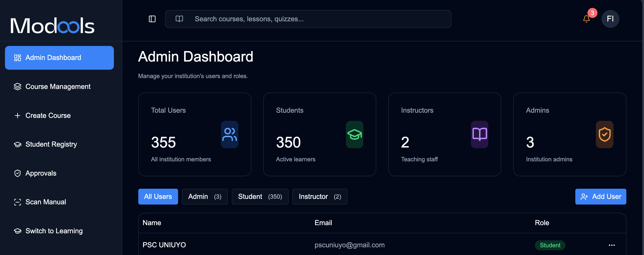This screenshot has height=255, width=644.
Task: Click the Name column header
Action: [152, 223]
